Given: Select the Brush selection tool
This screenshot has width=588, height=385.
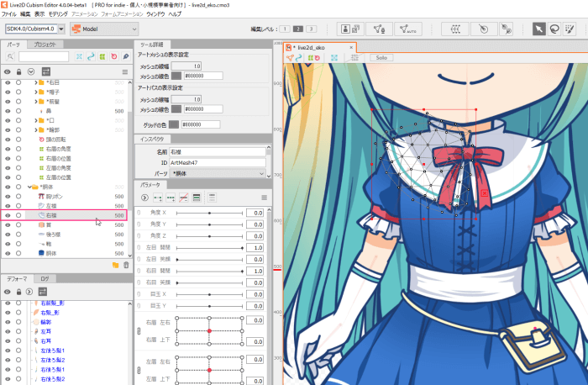Looking at the screenshot, I should point(570,29).
